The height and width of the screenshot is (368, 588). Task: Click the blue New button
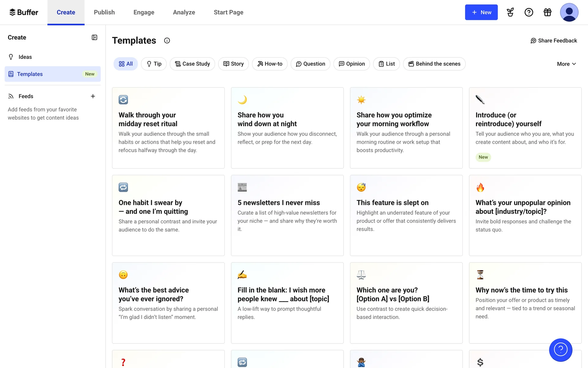click(x=481, y=12)
